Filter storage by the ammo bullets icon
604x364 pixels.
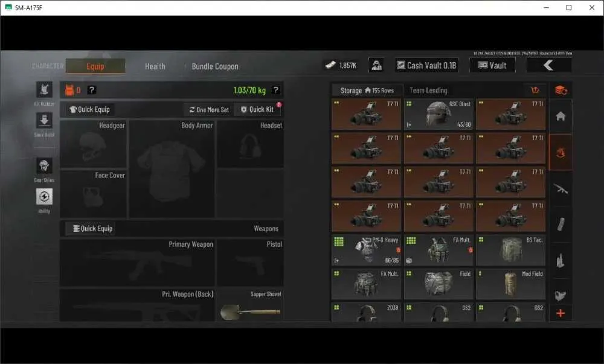click(561, 260)
